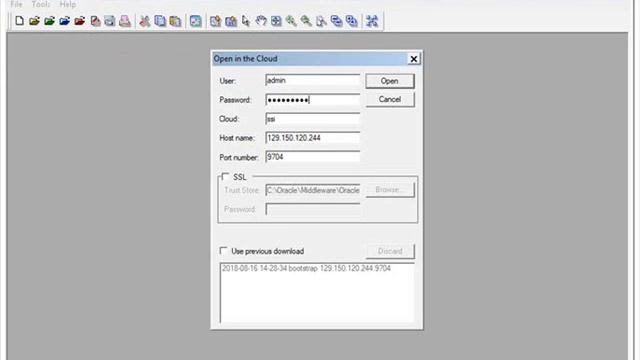The height and width of the screenshot is (360, 640).
Task: Open the File menu
Action: pyautogui.click(x=16, y=4)
